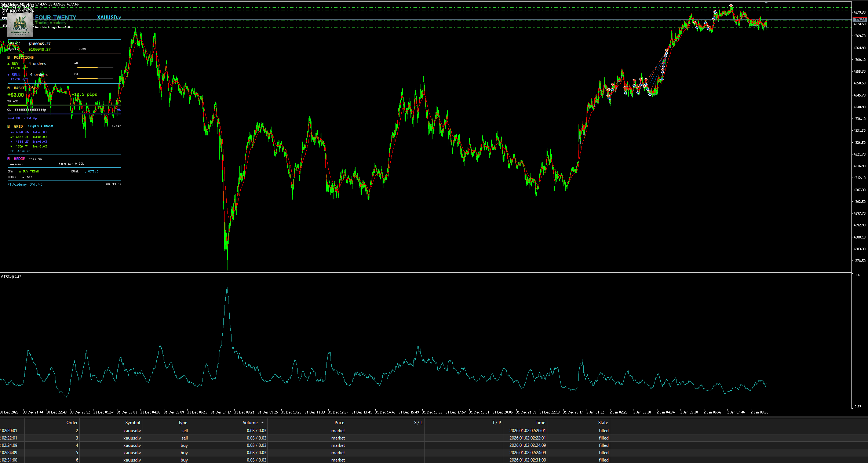Click the 4383.01 grid level arrow icon
Viewport: 868px width, 463px height.
tap(12, 137)
